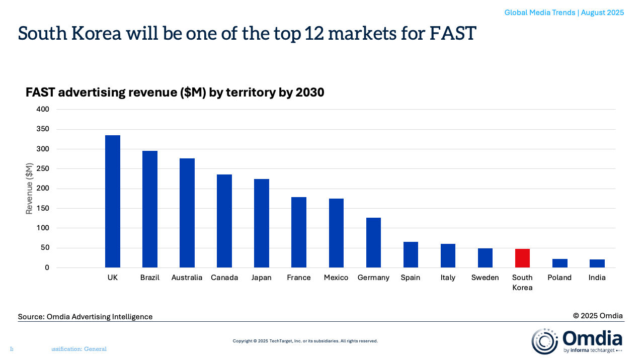This screenshot has height=362, width=644.
Task: Click the Omdia wordmark text
Action: (x=592, y=338)
